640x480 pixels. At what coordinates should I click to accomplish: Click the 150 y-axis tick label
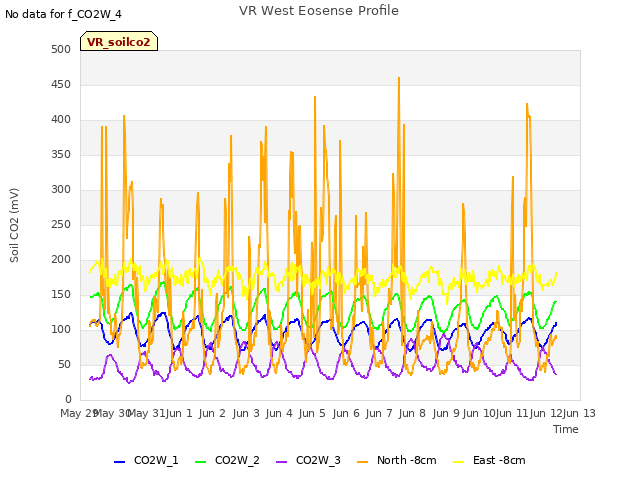61,294
